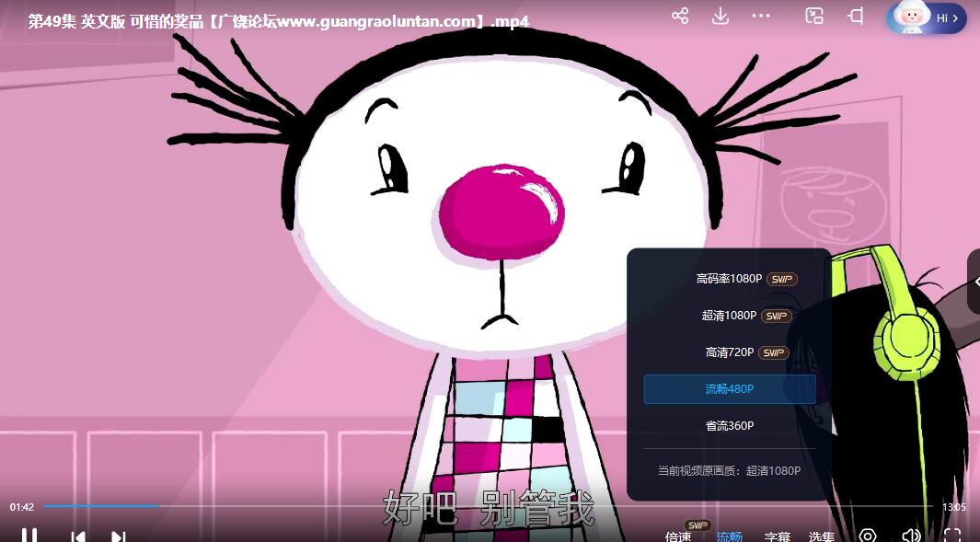The width and height of the screenshot is (980, 542).
Task: Choose the highlighted 流畅480P quality
Action: [x=730, y=389]
